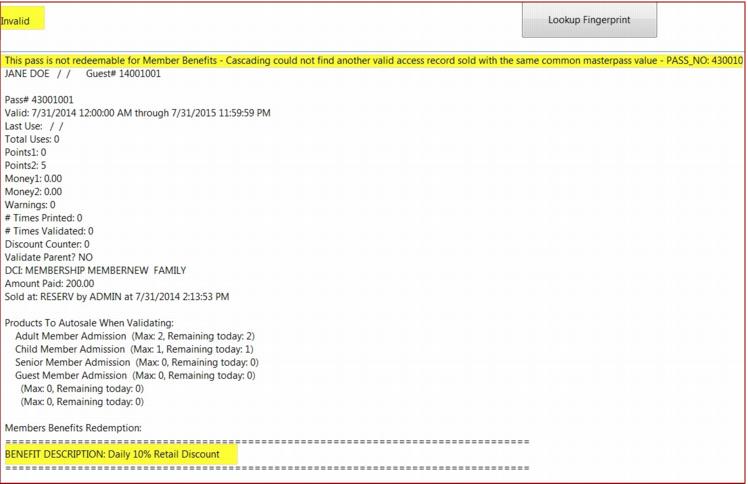Click the Amount Paid: 200.00 line

(x=50, y=283)
